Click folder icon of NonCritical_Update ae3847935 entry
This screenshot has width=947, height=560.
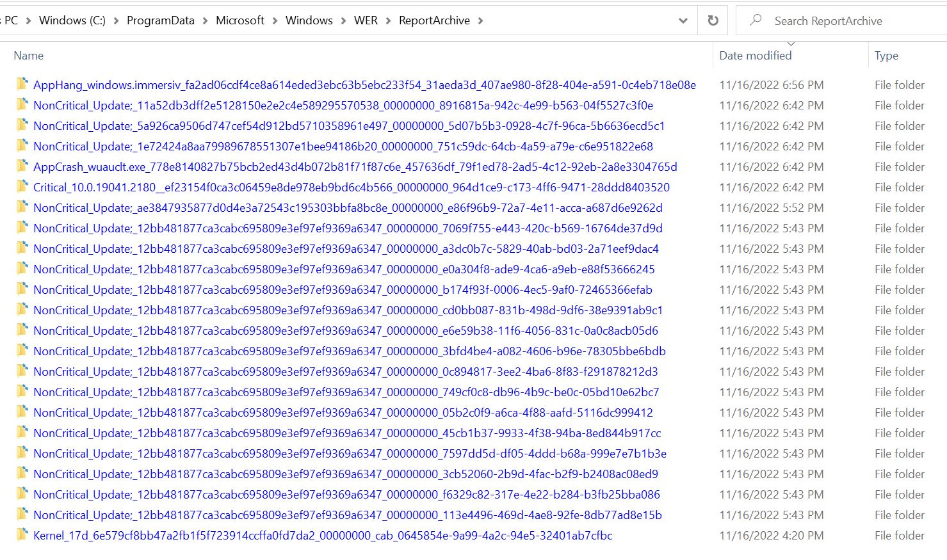22,207
